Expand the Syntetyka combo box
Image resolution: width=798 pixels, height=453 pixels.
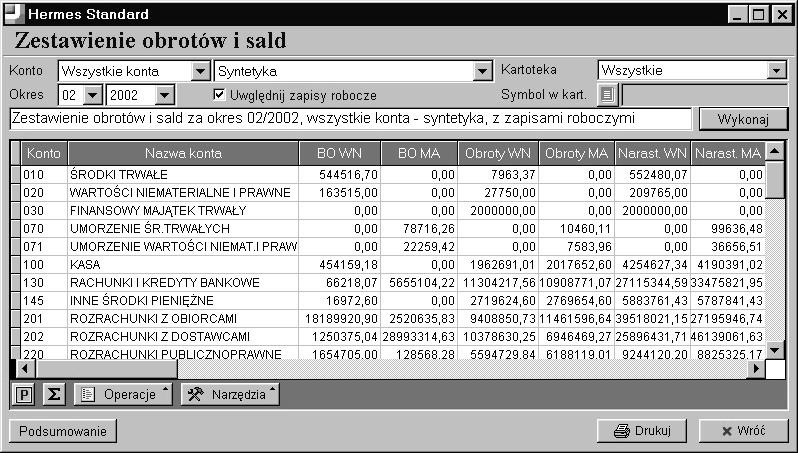click(x=482, y=71)
